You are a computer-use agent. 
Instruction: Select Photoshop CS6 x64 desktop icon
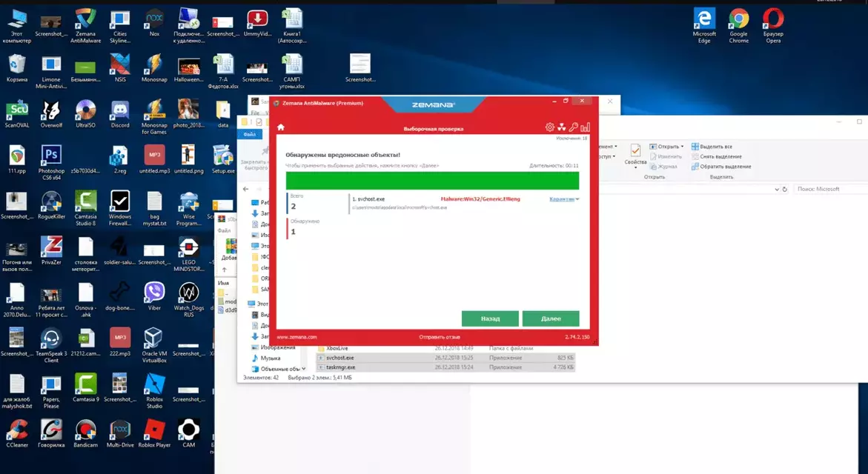tap(51, 163)
